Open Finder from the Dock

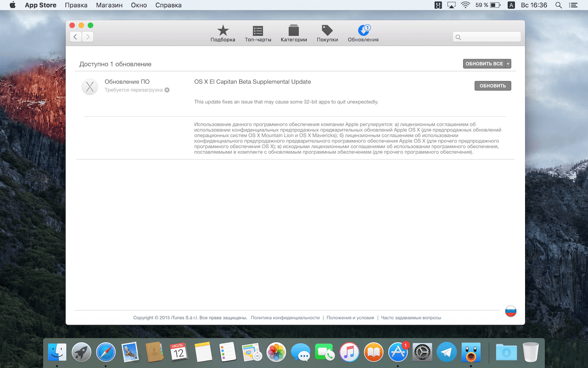(57, 352)
